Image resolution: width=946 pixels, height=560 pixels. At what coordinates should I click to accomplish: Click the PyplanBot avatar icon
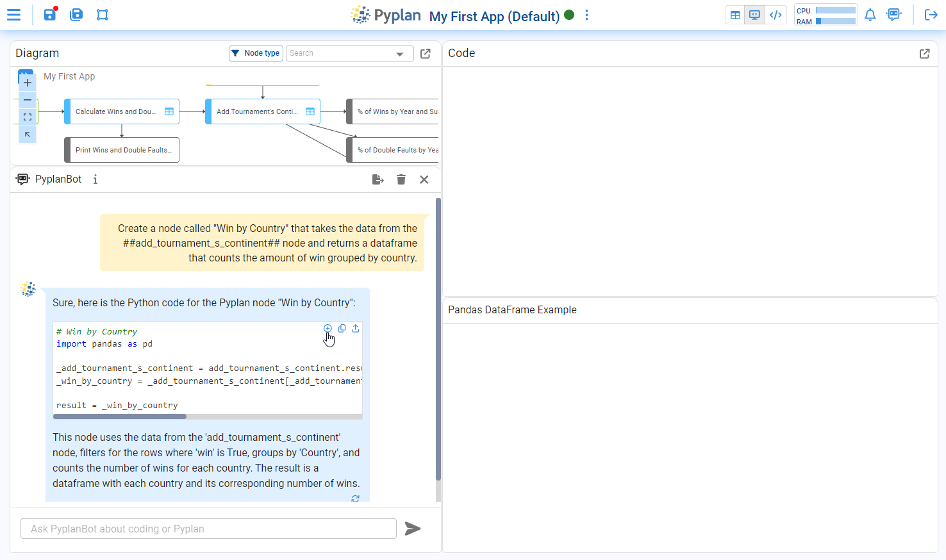(x=28, y=289)
